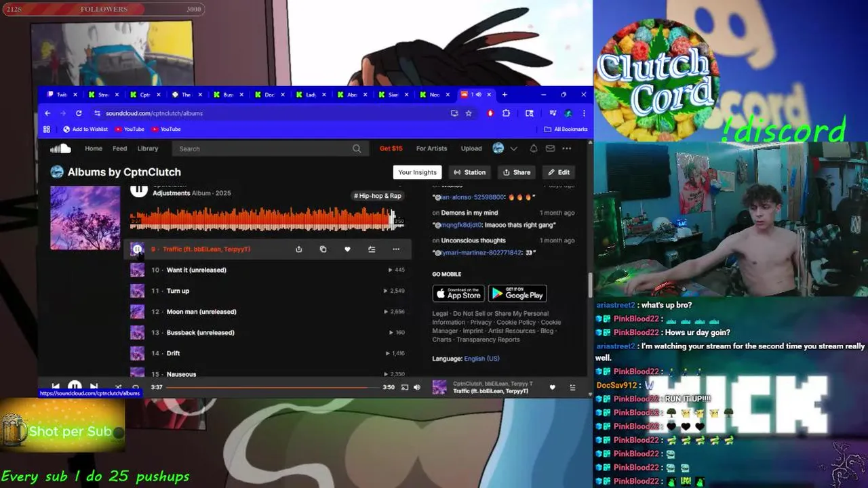Pause the Adjustments album

tap(139, 190)
